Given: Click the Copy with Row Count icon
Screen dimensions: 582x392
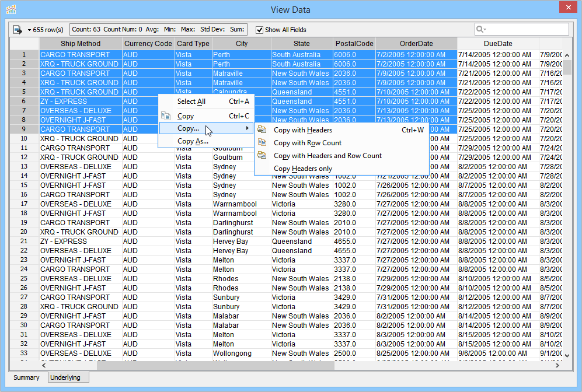Looking at the screenshot, I should point(262,142).
